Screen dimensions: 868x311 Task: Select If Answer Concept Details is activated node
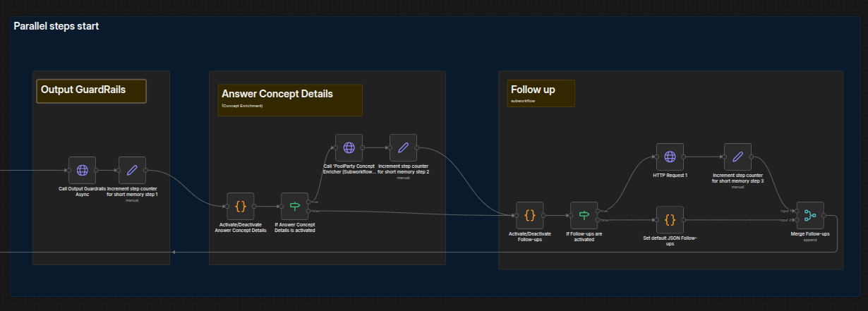(x=295, y=206)
